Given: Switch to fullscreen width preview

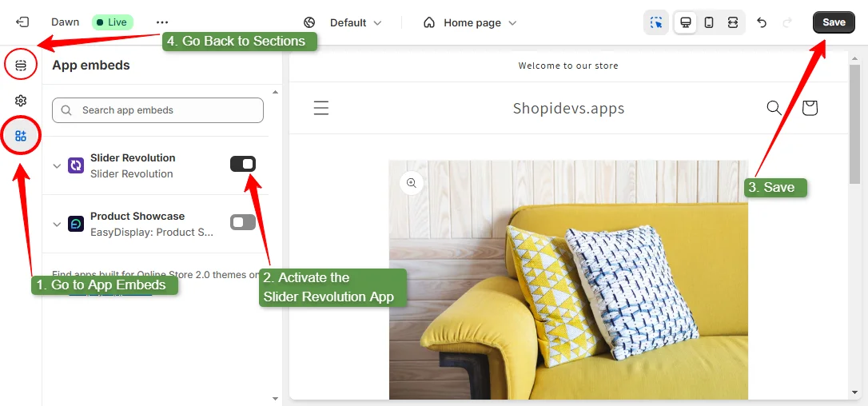Looking at the screenshot, I should point(732,22).
